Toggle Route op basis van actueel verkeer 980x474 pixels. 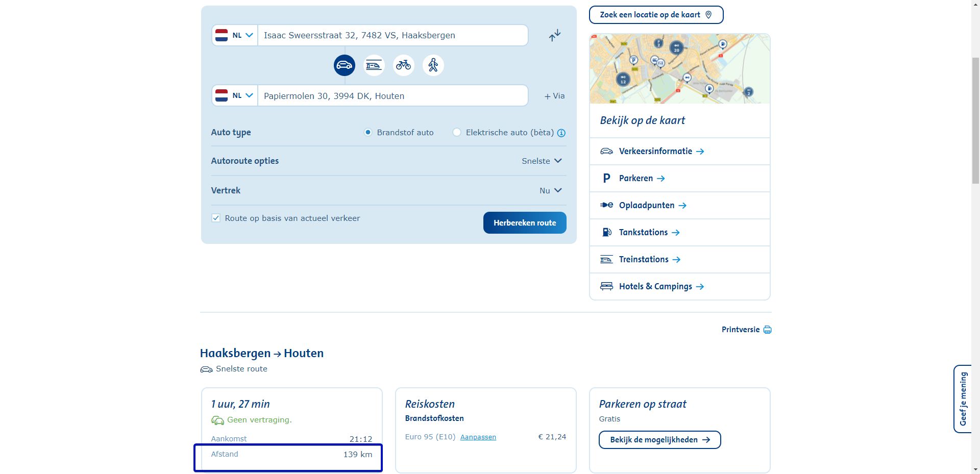[216, 218]
